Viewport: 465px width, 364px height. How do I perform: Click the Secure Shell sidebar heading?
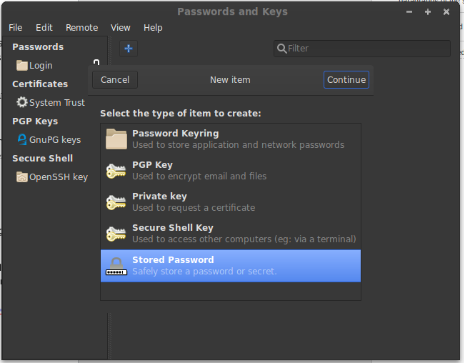[x=43, y=158]
